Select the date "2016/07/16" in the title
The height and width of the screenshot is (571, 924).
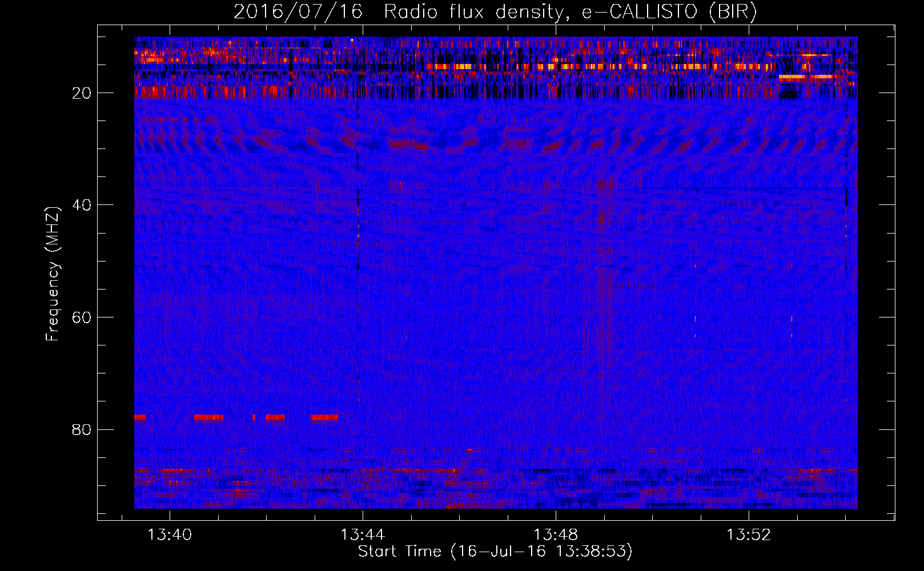point(298,11)
